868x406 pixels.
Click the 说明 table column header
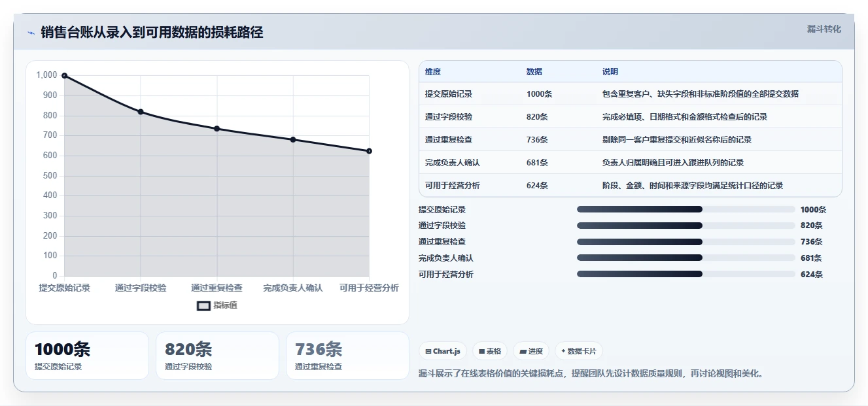pos(610,72)
